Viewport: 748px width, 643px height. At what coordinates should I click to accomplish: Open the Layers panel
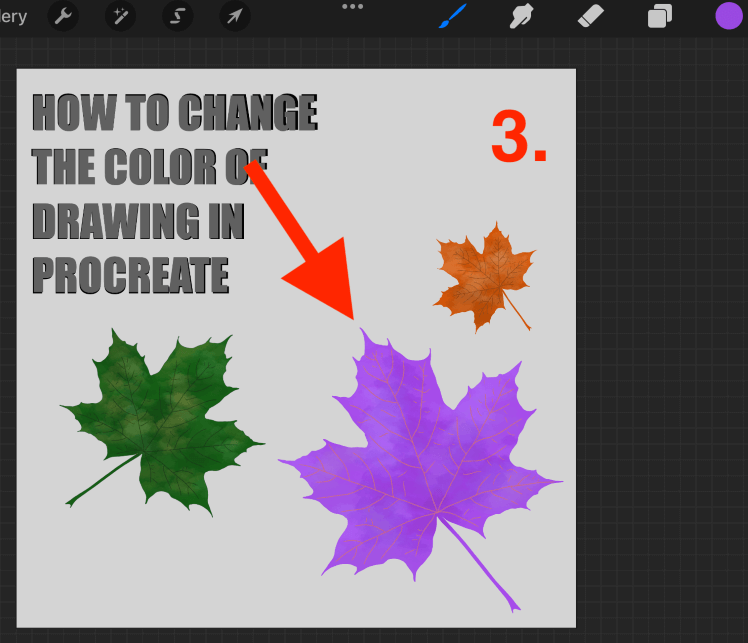point(660,16)
